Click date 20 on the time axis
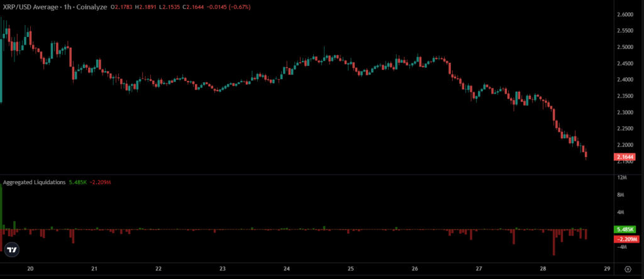644x279 pixels. [30, 268]
